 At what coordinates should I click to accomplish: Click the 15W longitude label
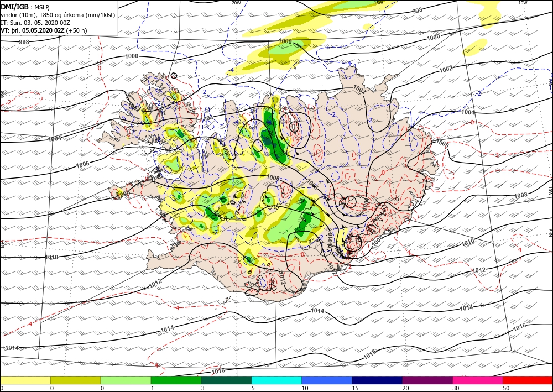tap(378, 3)
